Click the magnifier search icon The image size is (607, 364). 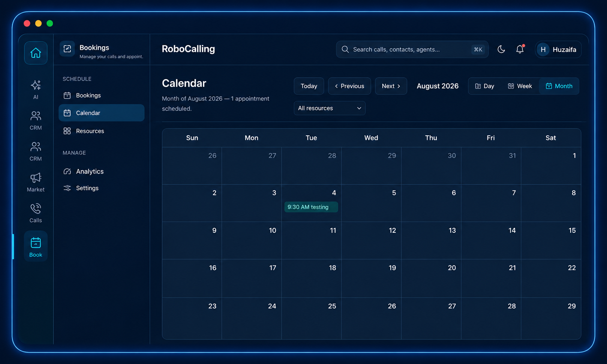[345, 49]
